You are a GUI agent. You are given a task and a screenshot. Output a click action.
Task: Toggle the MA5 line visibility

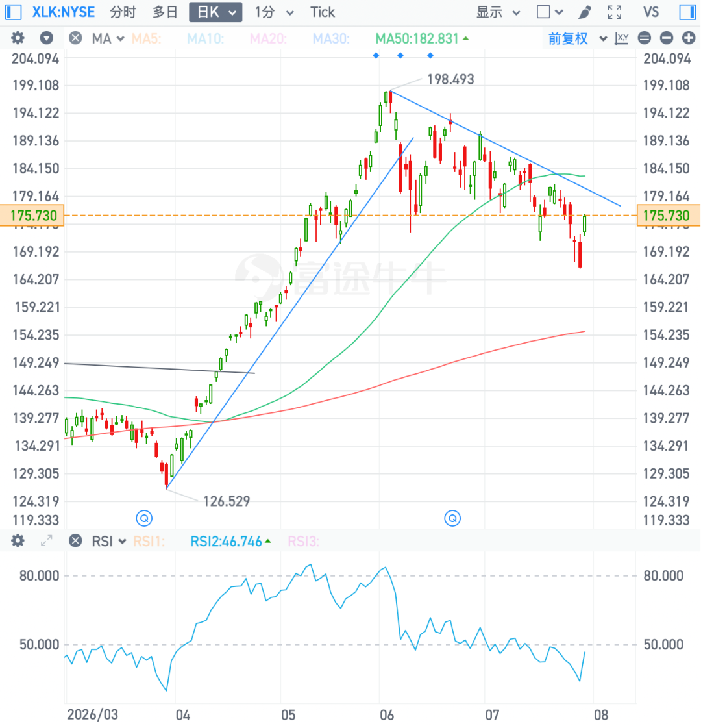click(x=147, y=38)
